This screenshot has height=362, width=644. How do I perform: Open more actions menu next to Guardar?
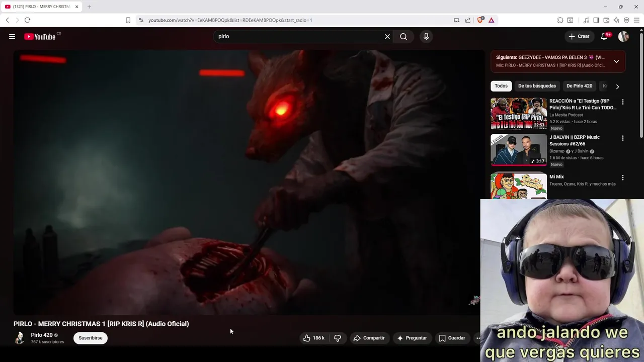click(477, 338)
